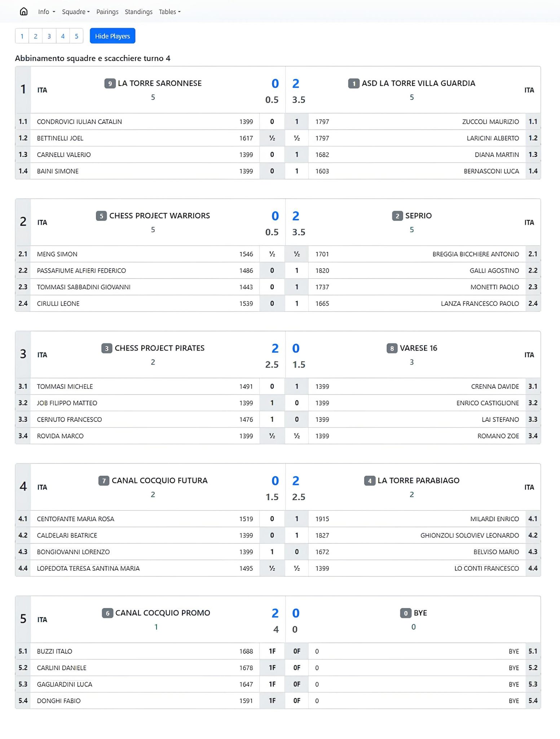Viewport: 560px width, 739px height.
Task: Open the Tables dropdown menu
Action: pyautogui.click(x=169, y=12)
